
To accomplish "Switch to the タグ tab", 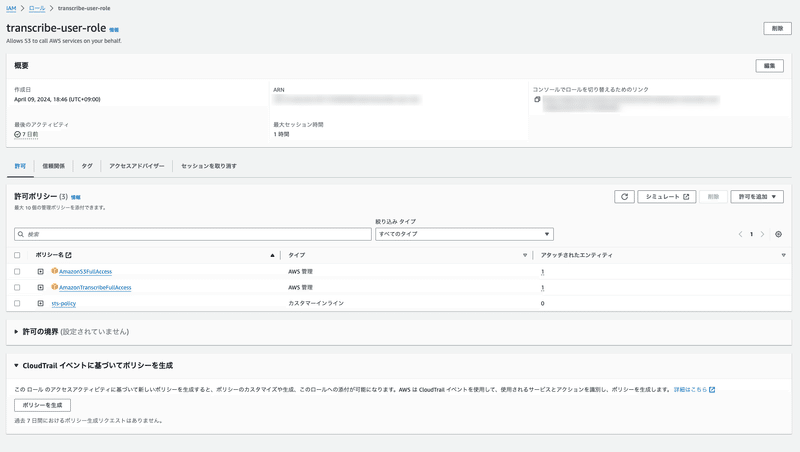I will 87,166.
